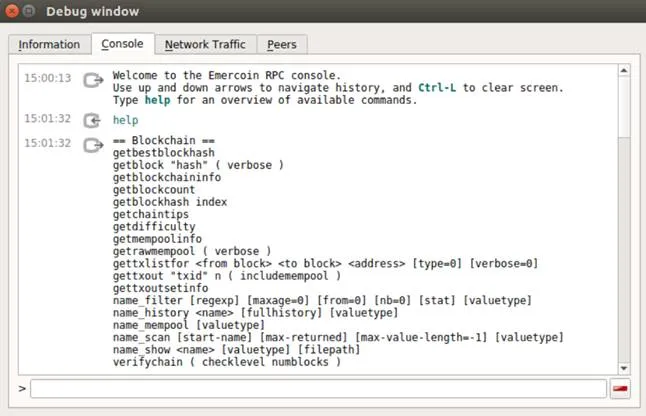Click 'getrawmempool ( verbose )' line
The image size is (646, 416).
click(192, 251)
